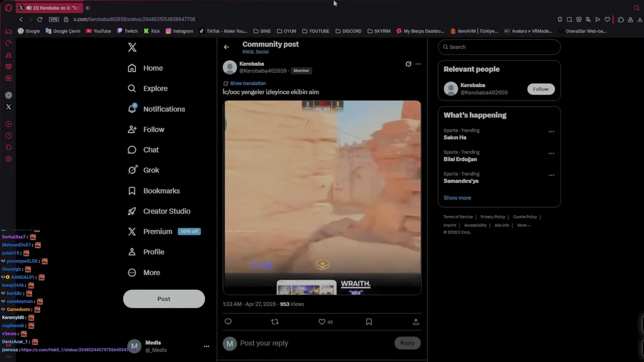Open Opera sidebar settings gear
The image size is (644, 362).
9,159
